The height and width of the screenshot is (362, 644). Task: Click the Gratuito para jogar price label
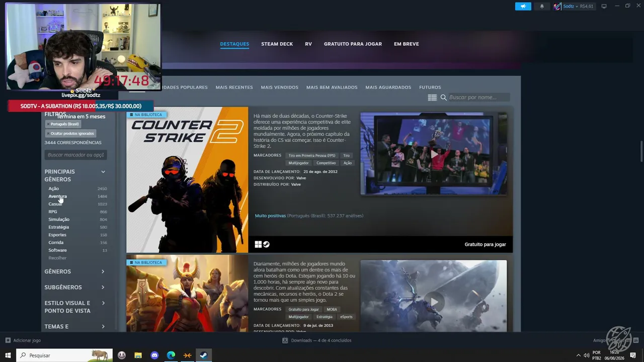pyautogui.click(x=485, y=244)
